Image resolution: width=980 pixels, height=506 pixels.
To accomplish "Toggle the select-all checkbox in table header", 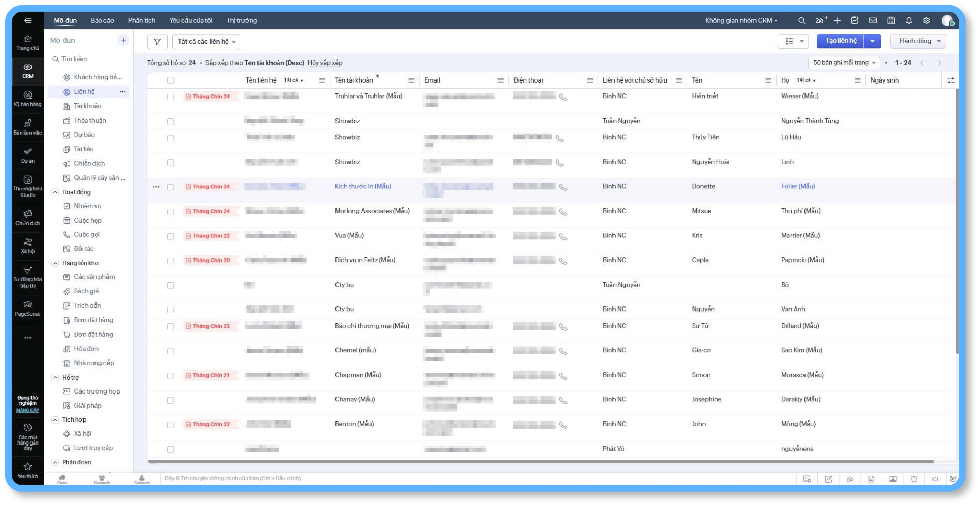I will (171, 80).
